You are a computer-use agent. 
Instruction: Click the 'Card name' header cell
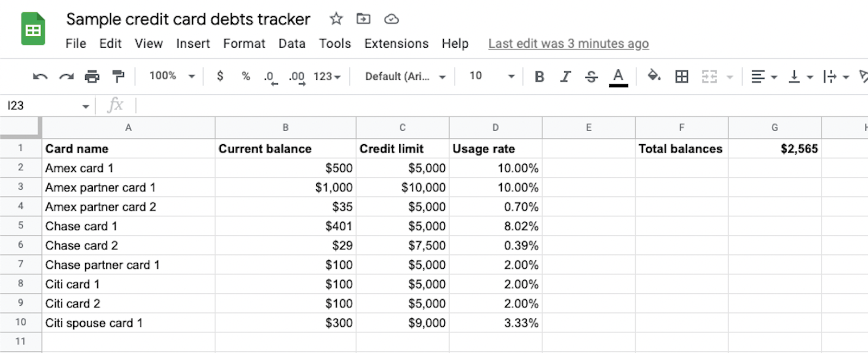tap(129, 149)
